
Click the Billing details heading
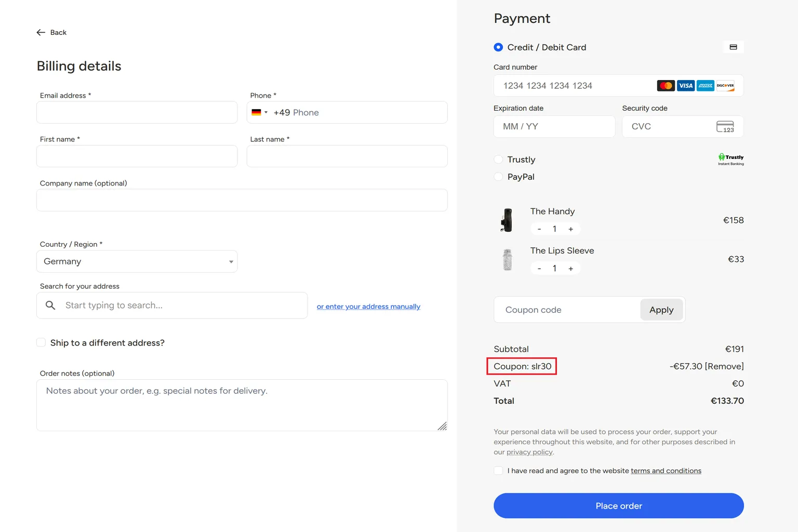pyautogui.click(x=79, y=66)
